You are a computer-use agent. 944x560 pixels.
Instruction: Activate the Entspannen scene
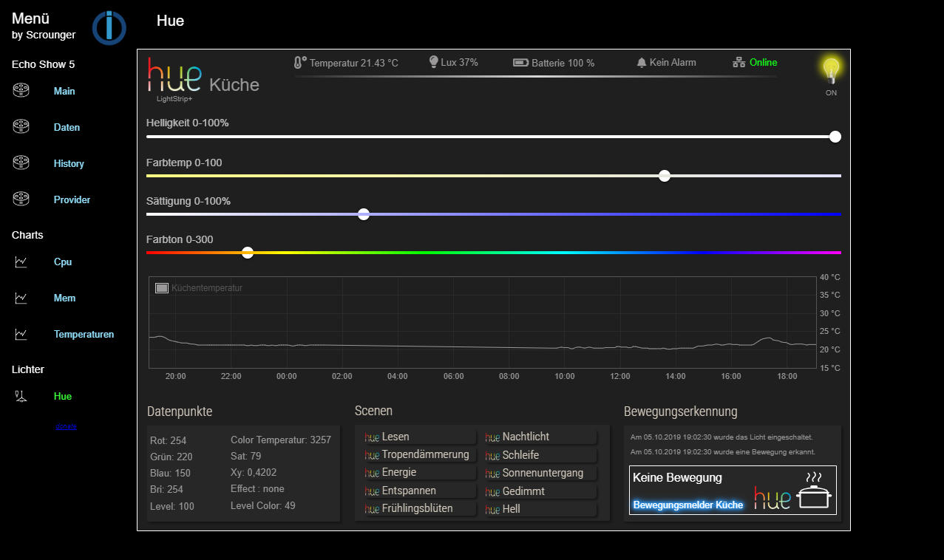418,491
